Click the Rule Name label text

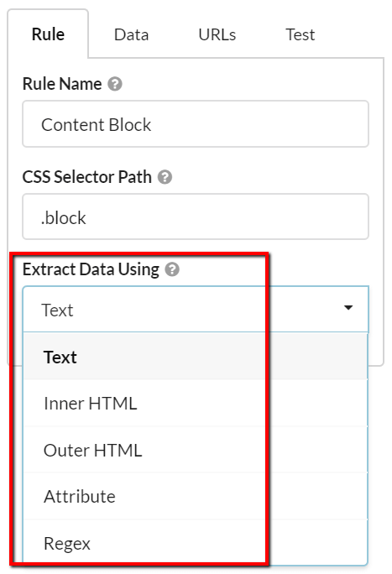tap(62, 84)
